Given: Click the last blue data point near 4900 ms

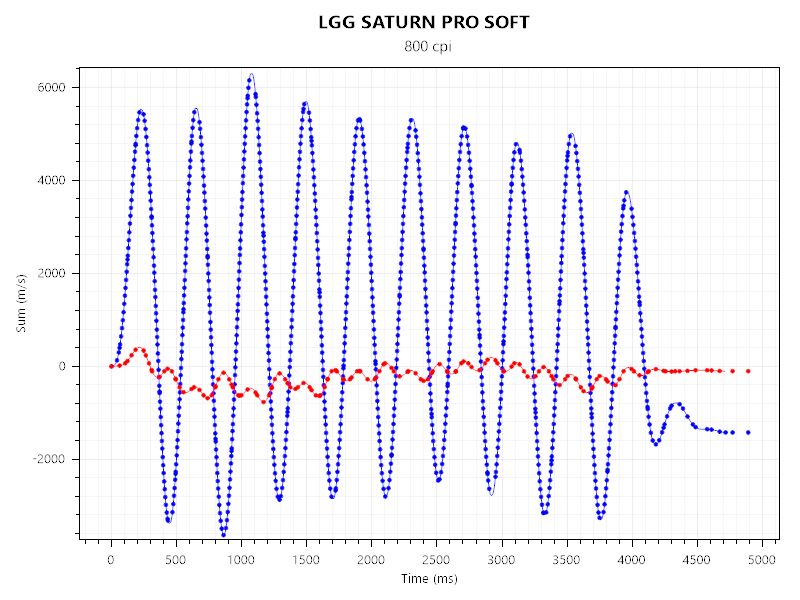Looking at the screenshot, I should (748, 432).
